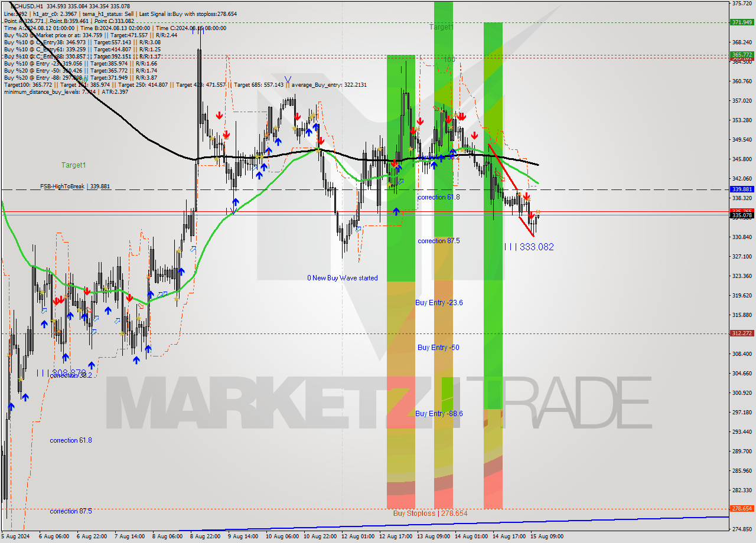Select the 360.760 price scale value

click(x=742, y=81)
